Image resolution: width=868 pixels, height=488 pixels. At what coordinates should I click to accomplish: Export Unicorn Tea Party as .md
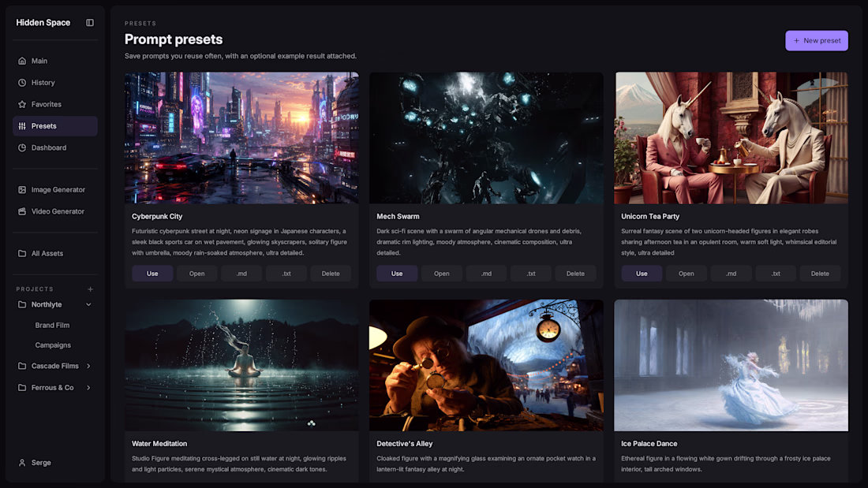pos(731,274)
